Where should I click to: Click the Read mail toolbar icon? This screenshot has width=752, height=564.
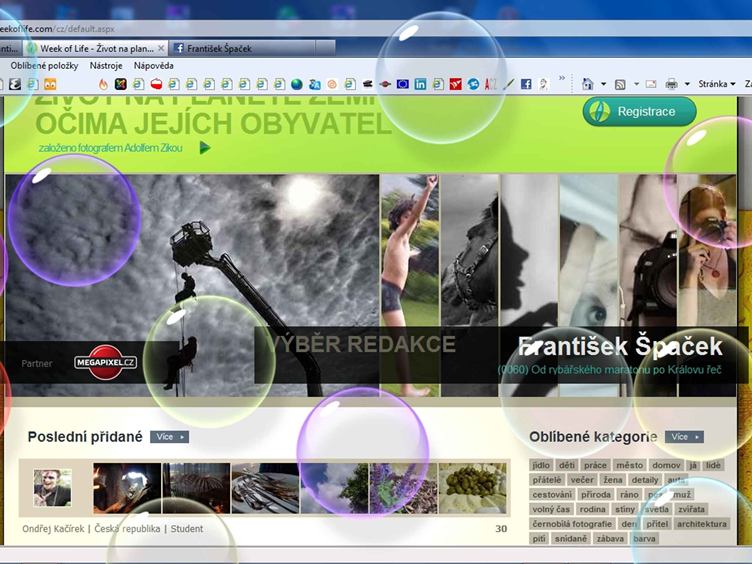(651, 84)
